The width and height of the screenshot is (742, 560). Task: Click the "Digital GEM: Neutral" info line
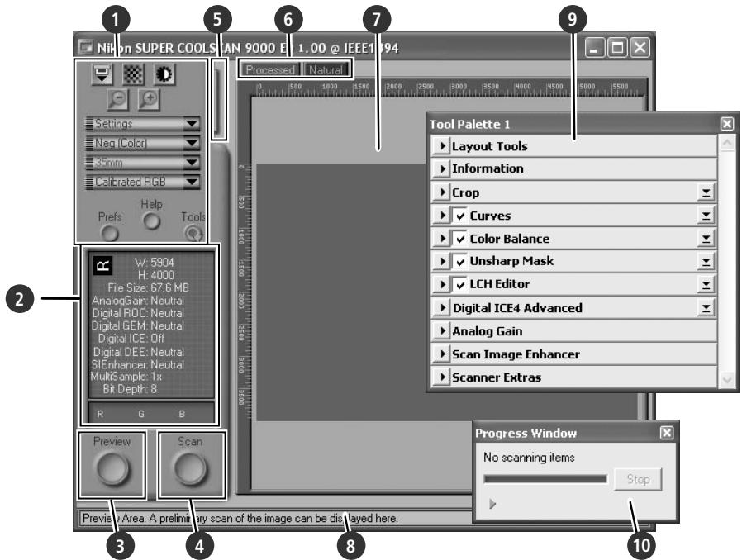click(x=138, y=326)
